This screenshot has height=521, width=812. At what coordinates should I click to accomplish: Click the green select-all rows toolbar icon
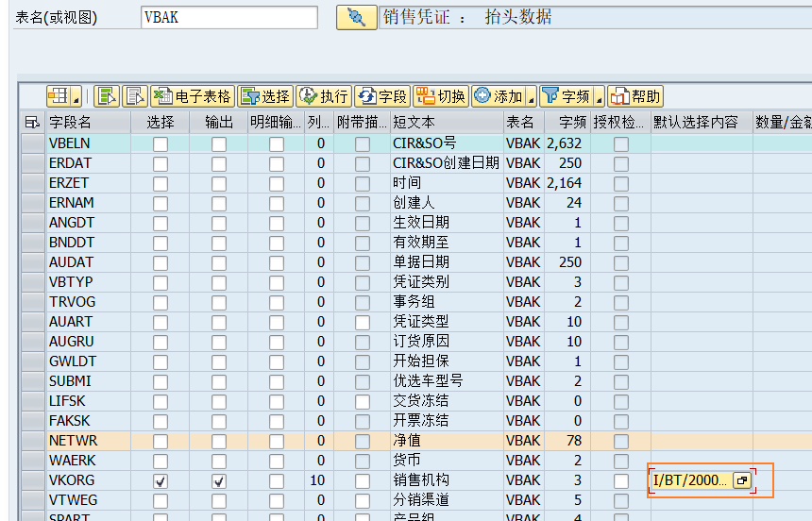(108, 96)
